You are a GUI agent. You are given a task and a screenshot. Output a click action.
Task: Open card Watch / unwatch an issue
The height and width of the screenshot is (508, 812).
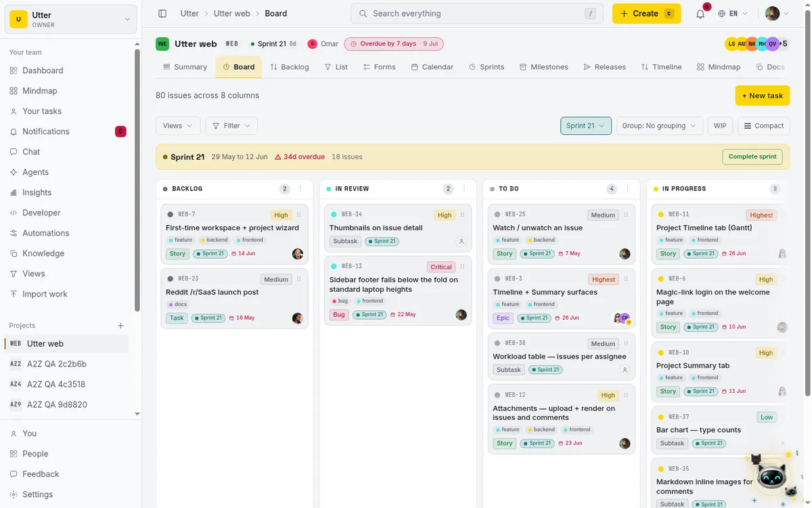537,228
